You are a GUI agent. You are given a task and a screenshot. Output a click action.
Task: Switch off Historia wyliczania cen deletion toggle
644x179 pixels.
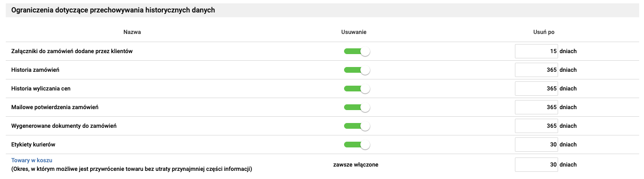click(x=357, y=89)
